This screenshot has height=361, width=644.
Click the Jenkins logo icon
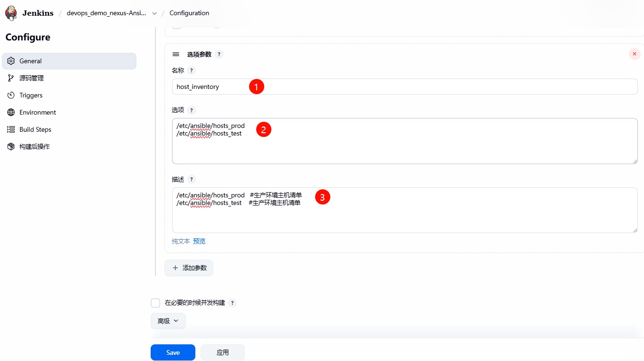(x=11, y=13)
